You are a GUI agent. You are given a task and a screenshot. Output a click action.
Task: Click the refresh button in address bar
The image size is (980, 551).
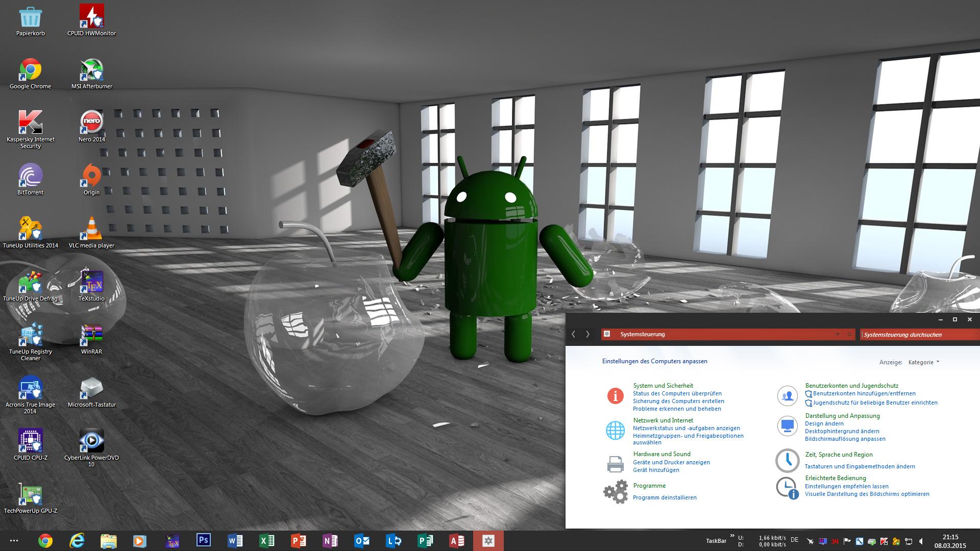[x=849, y=334]
